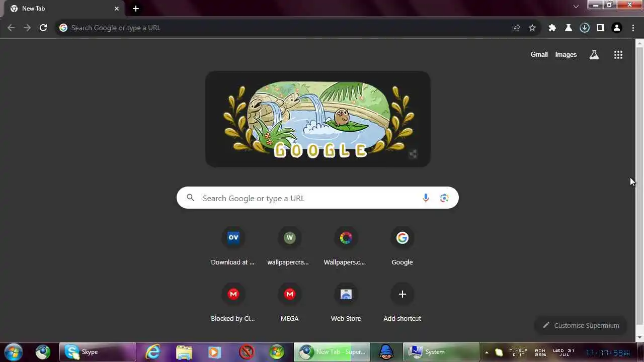Share the Google doodle

pyautogui.click(x=413, y=154)
